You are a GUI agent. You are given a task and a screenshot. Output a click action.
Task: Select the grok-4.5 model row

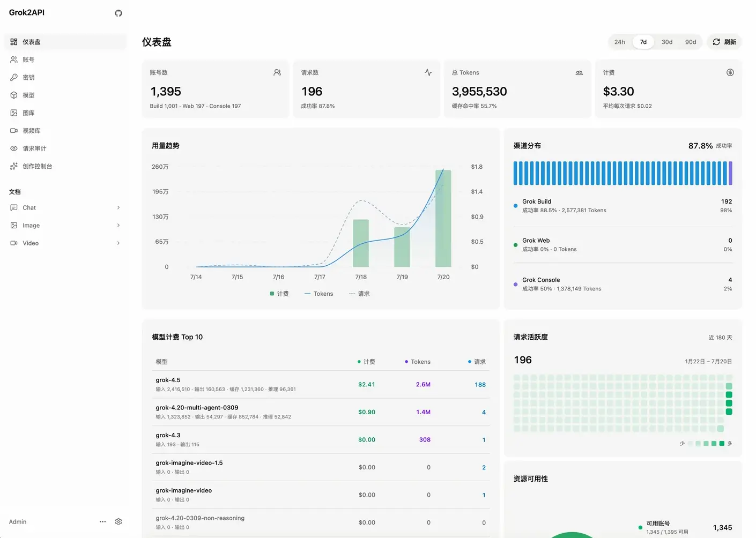(321, 384)
